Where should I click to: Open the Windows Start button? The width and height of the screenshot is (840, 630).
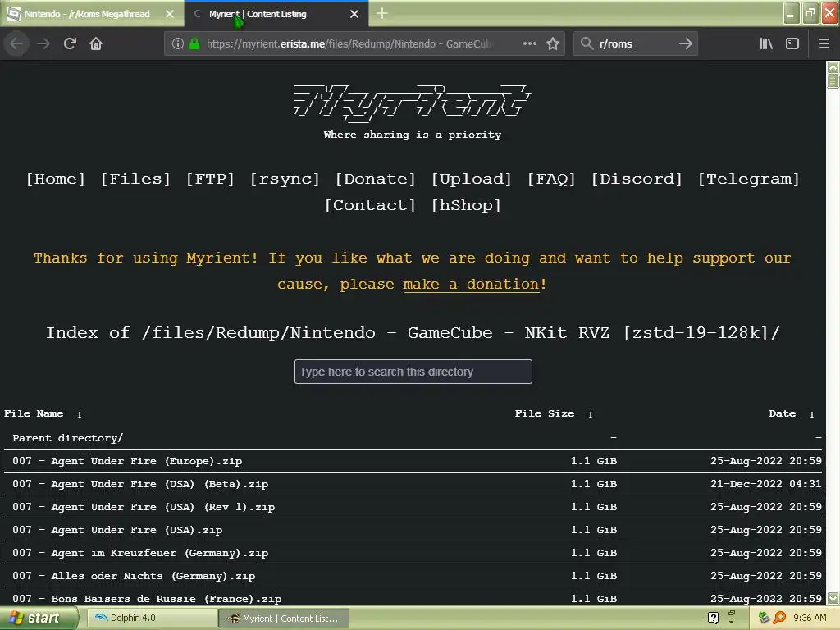click(x=38, y=619)
